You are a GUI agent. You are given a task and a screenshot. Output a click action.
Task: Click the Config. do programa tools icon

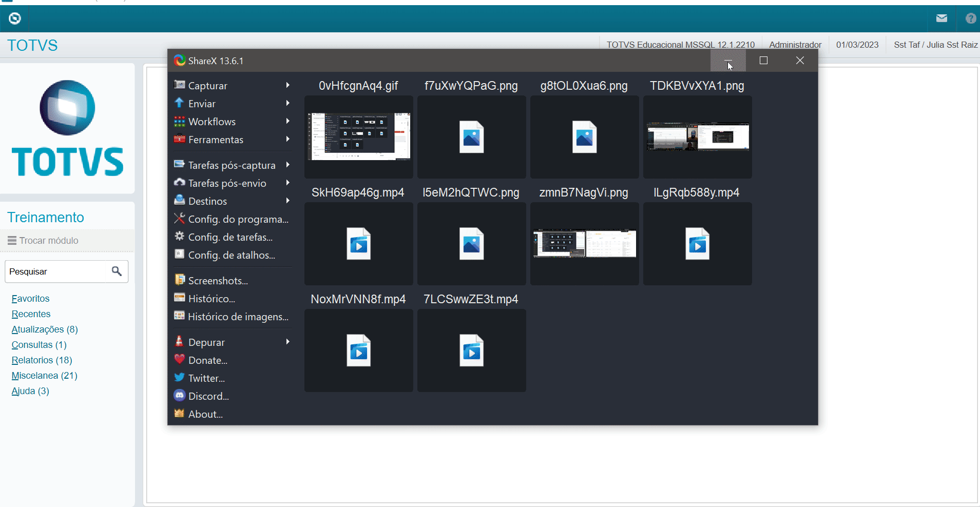point(179,218)
